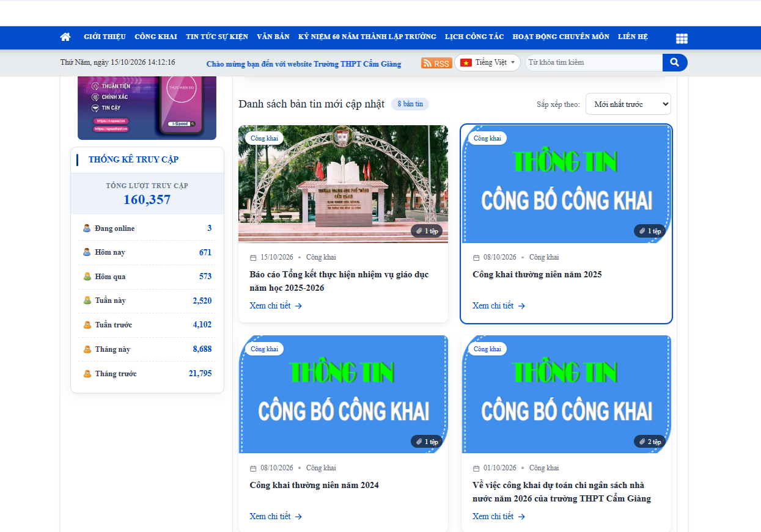Click the "8 bản tin" count badge

coord(410,104)
